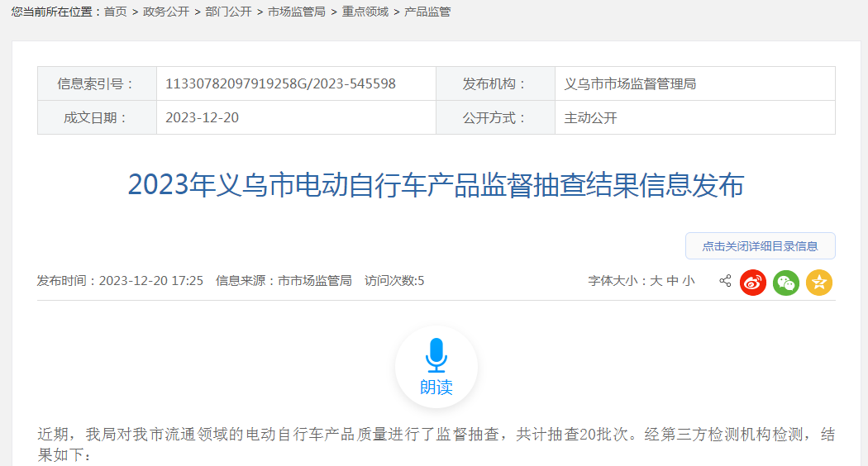
Task: Open 产品监管 breadcrumb link
Action: (x=427, y=12)
